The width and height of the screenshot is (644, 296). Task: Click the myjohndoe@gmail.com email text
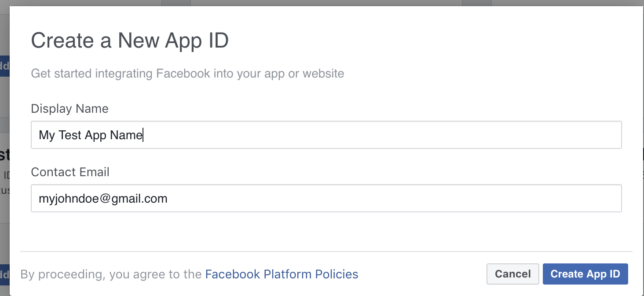coord(103,199)
